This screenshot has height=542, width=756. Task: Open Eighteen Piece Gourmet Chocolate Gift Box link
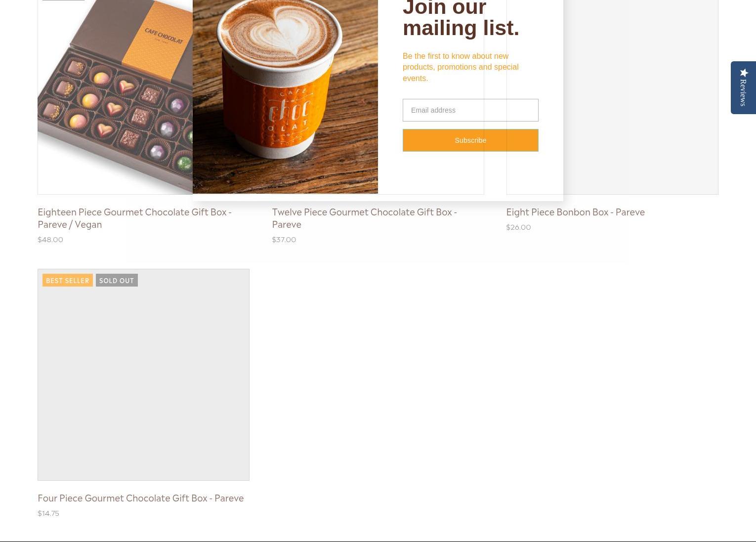[x=134, y=217]
